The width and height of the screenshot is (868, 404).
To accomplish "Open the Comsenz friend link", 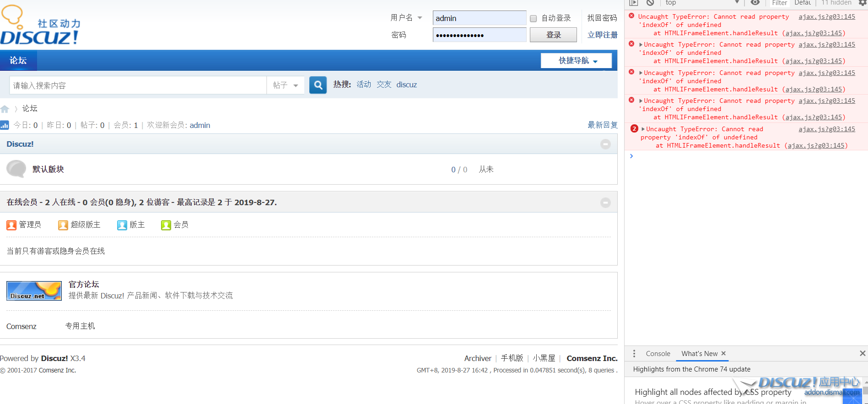I will [x=22, y=326].
